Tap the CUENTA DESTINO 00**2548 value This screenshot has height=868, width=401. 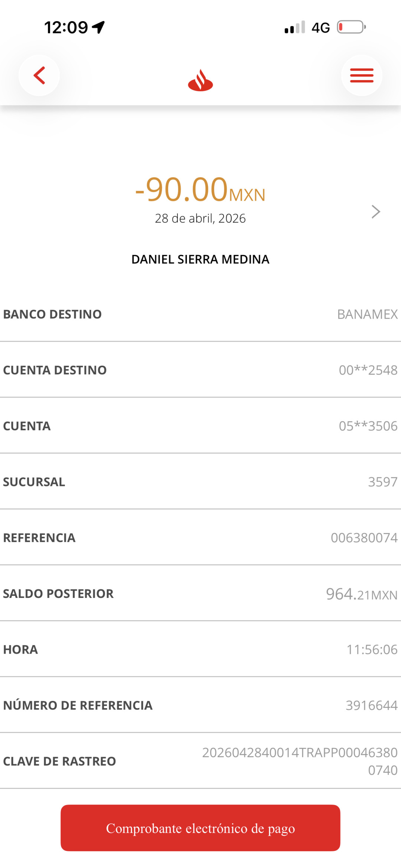tap(368, 370)
